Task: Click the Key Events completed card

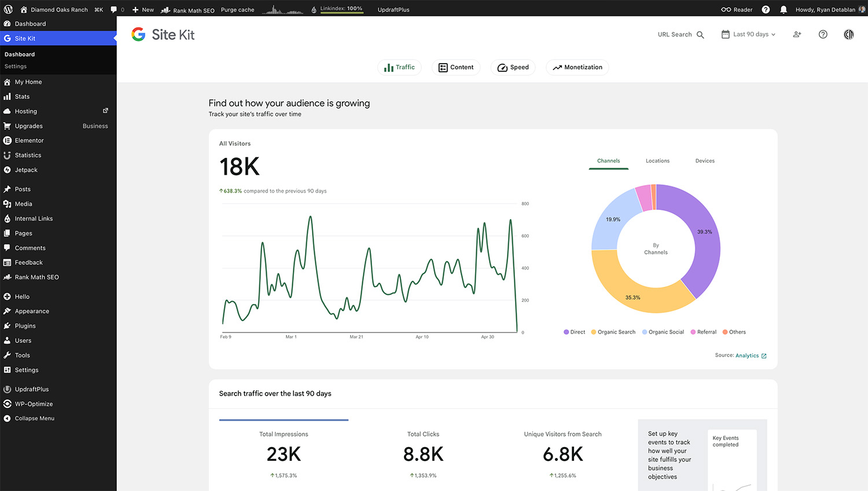Action: [732, 460]
